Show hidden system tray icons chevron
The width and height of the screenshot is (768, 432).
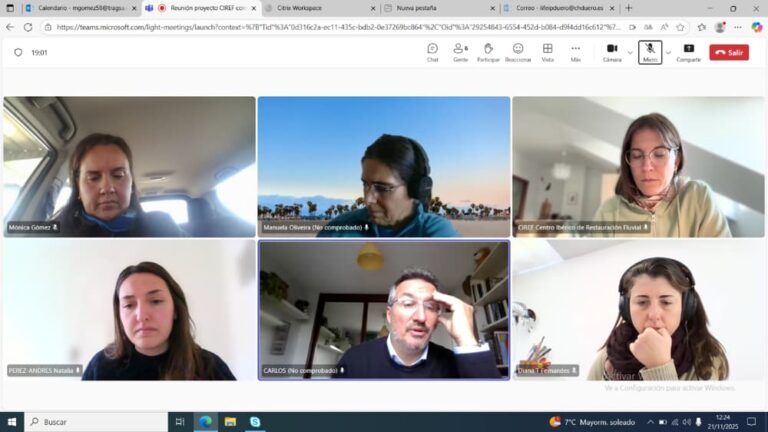point(650,422)
